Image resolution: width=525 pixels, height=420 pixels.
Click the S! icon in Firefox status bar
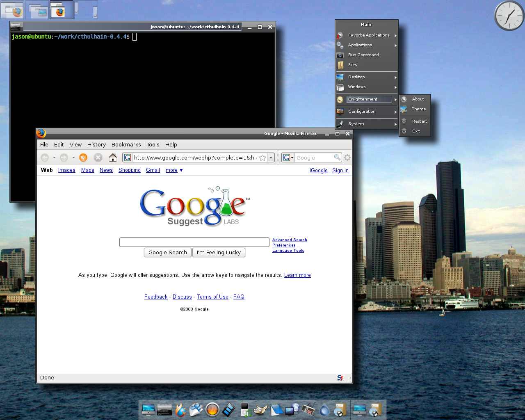340,378
